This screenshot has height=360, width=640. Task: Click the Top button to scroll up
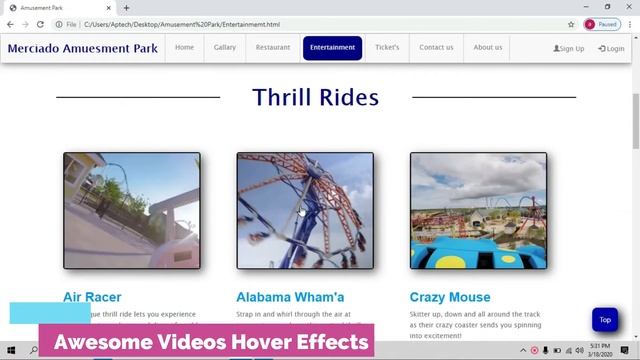605,320
